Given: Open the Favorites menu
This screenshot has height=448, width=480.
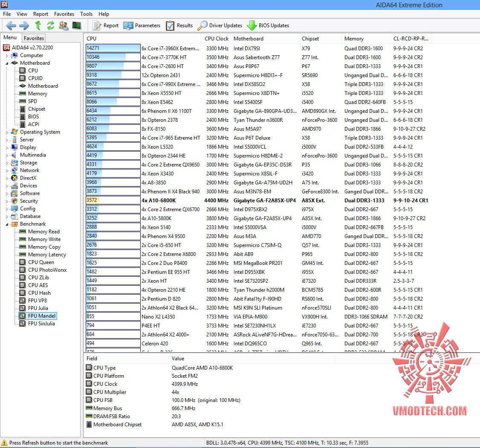Looking at the screenshot, I should 64,14.
